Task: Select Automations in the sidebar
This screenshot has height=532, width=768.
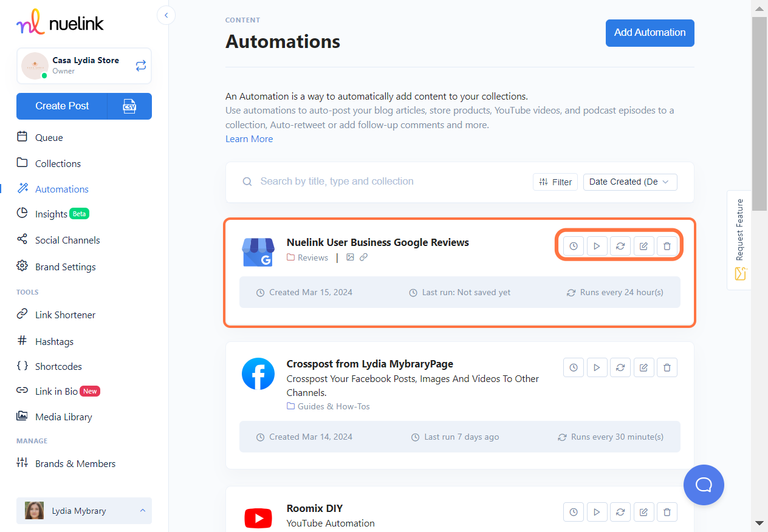Action: pos(61,189)
